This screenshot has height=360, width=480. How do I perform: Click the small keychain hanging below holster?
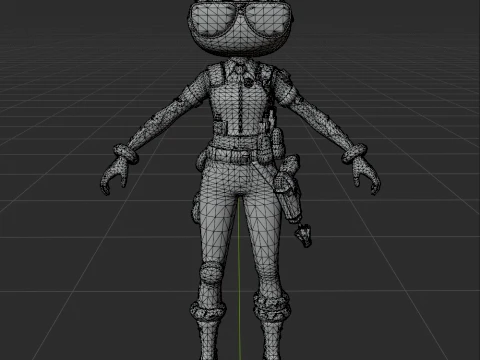coord(304,235)
